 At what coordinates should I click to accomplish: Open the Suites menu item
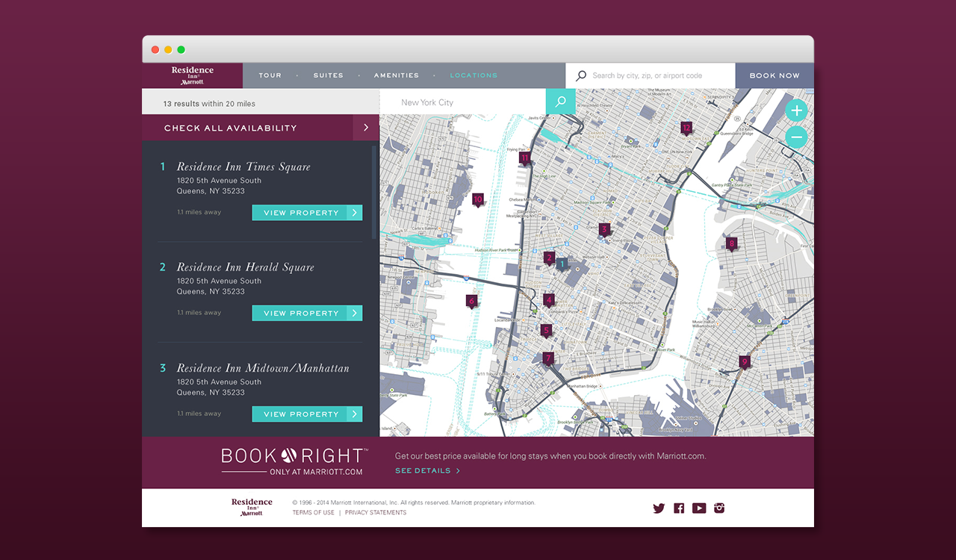coord(329,75)
